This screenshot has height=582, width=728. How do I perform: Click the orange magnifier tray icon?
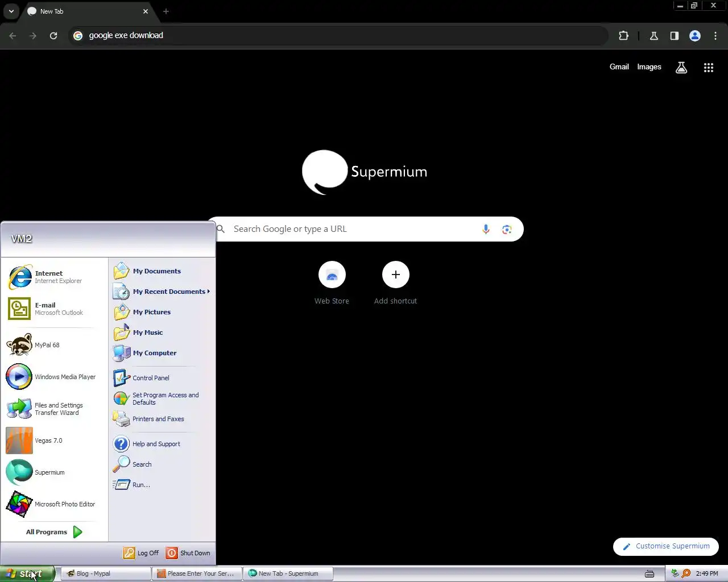686,573
